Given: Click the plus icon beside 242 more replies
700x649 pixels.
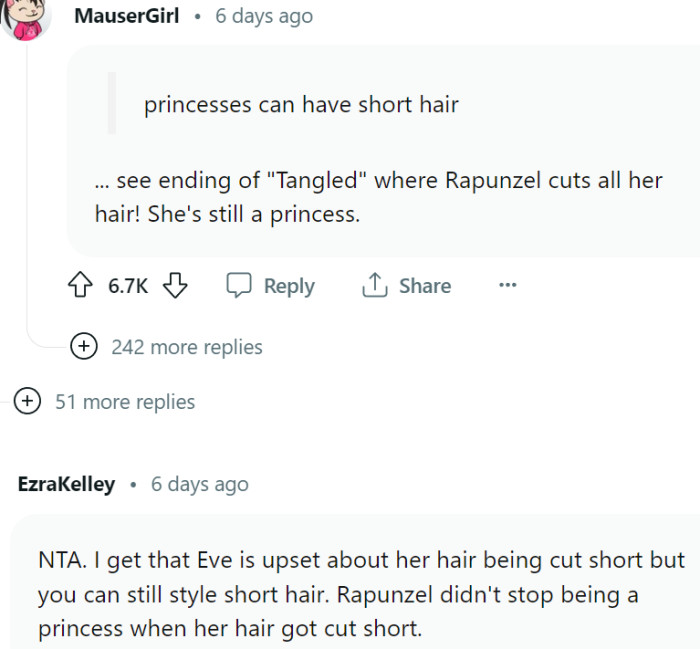Looking at the screenshot, I should click(84, 347).
